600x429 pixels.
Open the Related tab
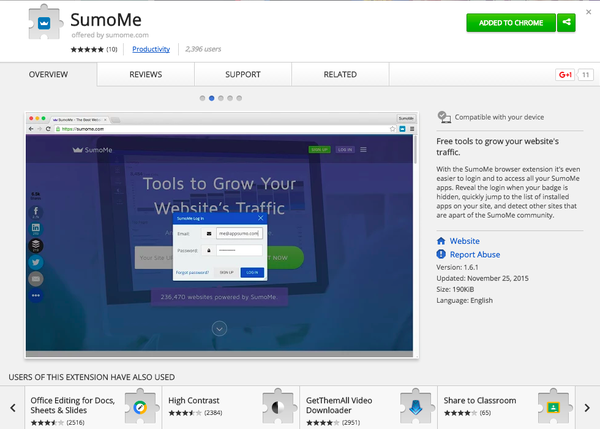[x=340, y=74]
